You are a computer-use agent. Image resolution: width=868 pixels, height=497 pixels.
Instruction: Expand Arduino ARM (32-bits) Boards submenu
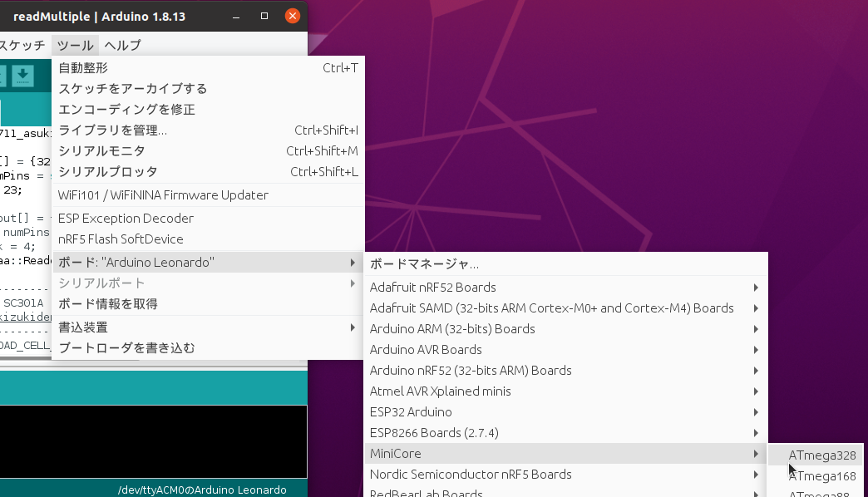[x=565, y=329]
